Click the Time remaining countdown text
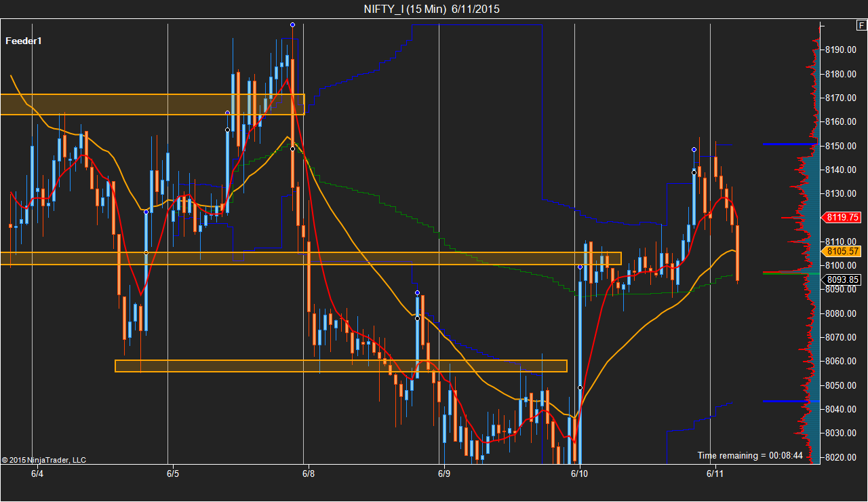 point(750,455)
